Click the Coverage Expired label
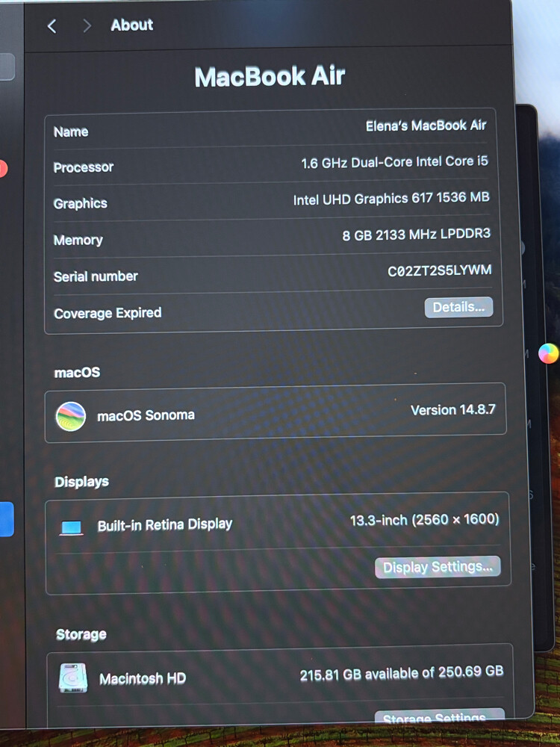560x747 pixels. pyautogui.click(x=108, y=313)
